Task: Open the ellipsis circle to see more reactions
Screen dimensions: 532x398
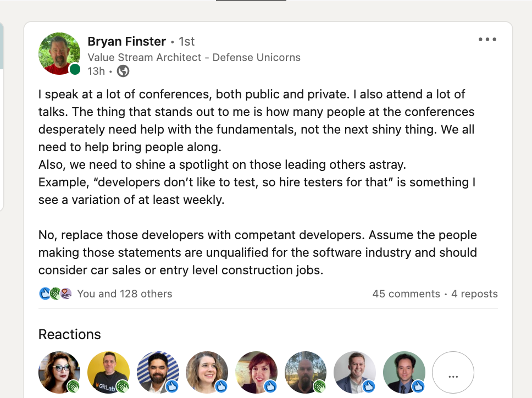Action: point(453,373)
